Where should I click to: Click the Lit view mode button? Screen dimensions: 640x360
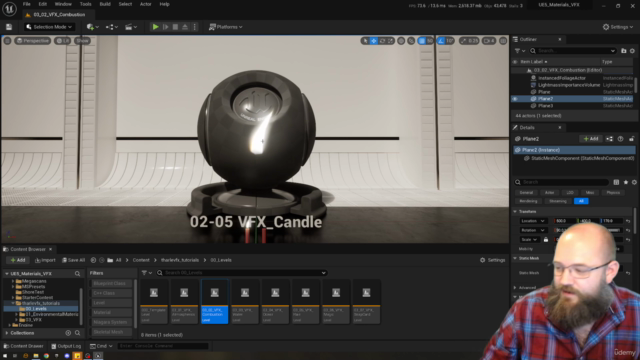(x=62, y=41)
